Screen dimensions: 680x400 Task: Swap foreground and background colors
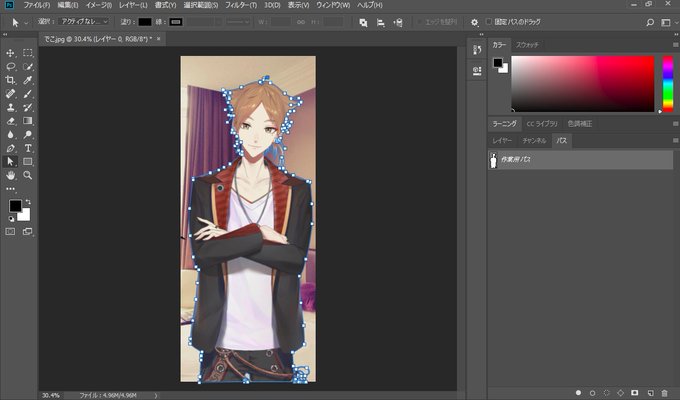click(28, 202)
